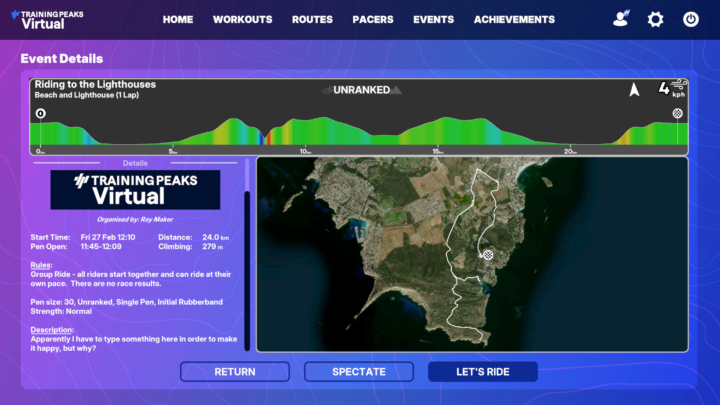This screenshot has width=720, height=405.
Task: Click the checkered finish flag on elevation profile
Action: (678, 114)
